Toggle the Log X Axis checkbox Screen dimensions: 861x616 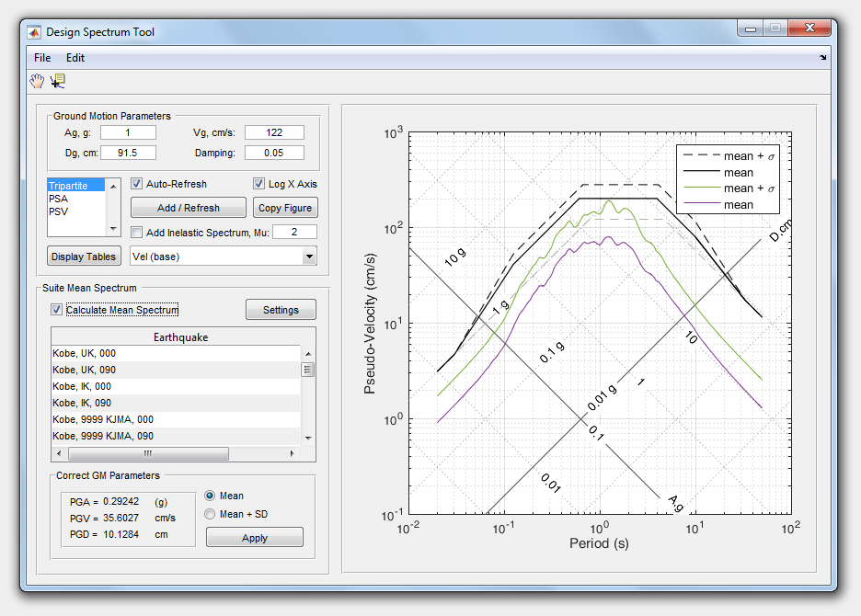pos(259,184)
